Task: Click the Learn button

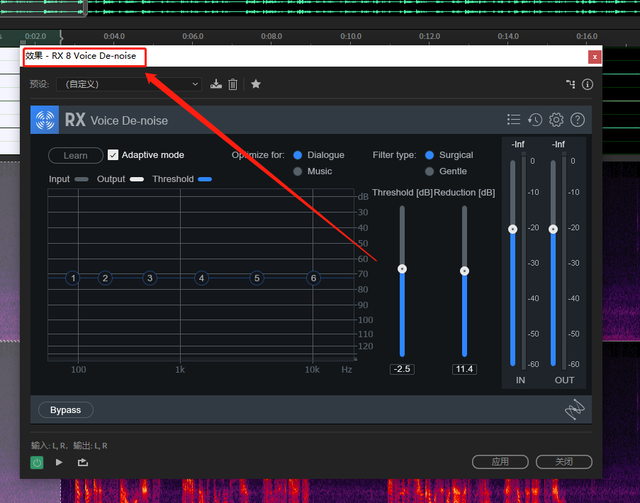Action: coord(75,155)
